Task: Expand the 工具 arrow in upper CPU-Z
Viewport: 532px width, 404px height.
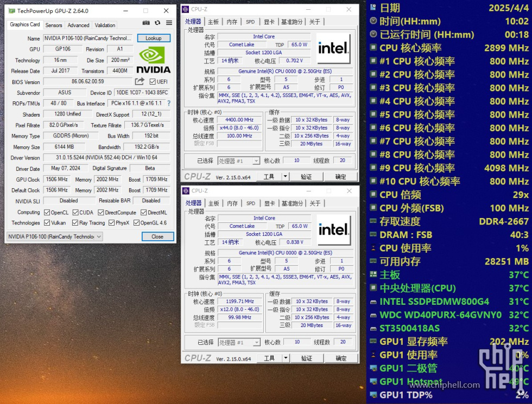Action: tap(286, 176)
